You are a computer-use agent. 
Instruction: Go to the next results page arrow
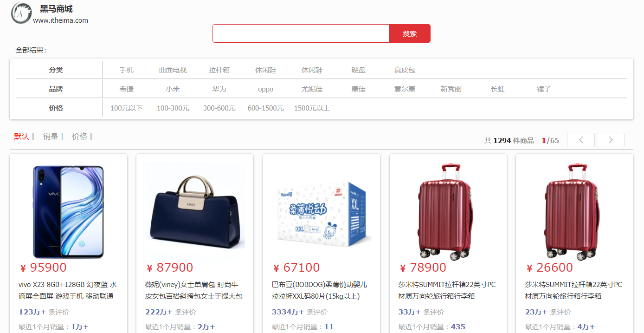click(610, 140)
